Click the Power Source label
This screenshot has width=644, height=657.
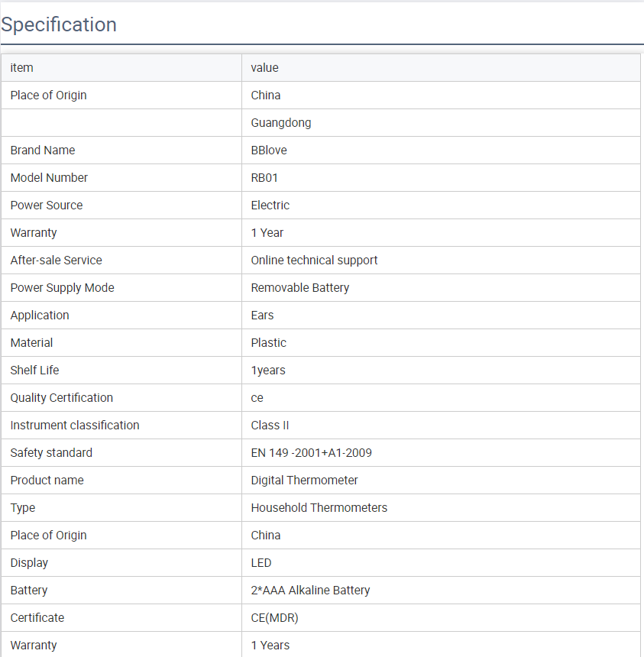pyautogui.click(x=47, y=206)
